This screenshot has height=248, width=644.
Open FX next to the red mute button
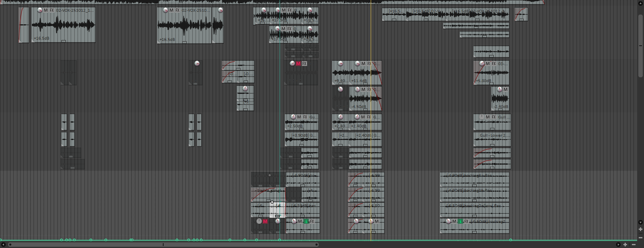pyautogui.click(x=304, y=64)
